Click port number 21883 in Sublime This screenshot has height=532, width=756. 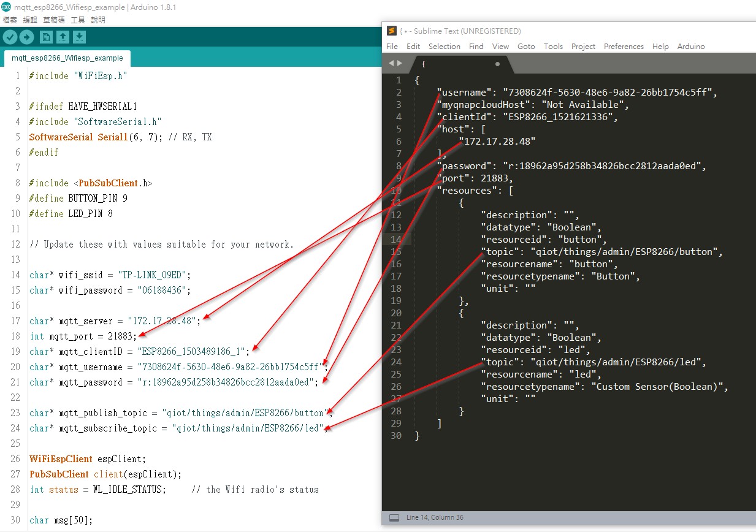coord(495,178)
